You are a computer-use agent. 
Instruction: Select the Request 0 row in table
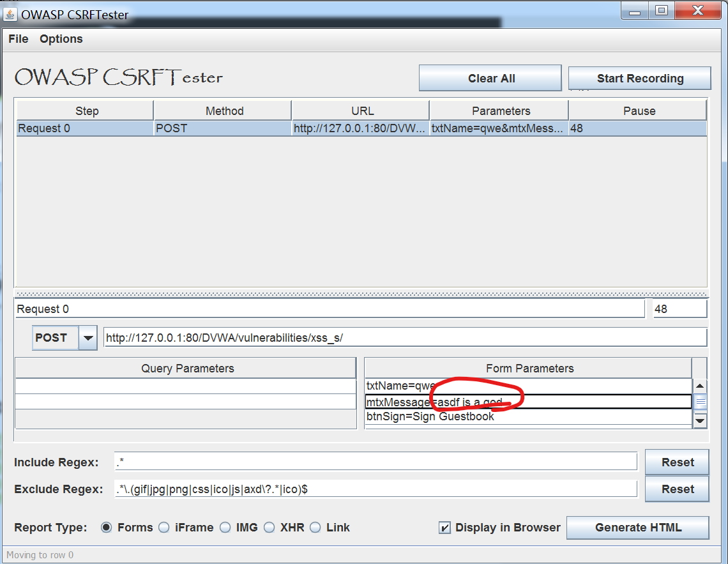(x=361, y=128)
